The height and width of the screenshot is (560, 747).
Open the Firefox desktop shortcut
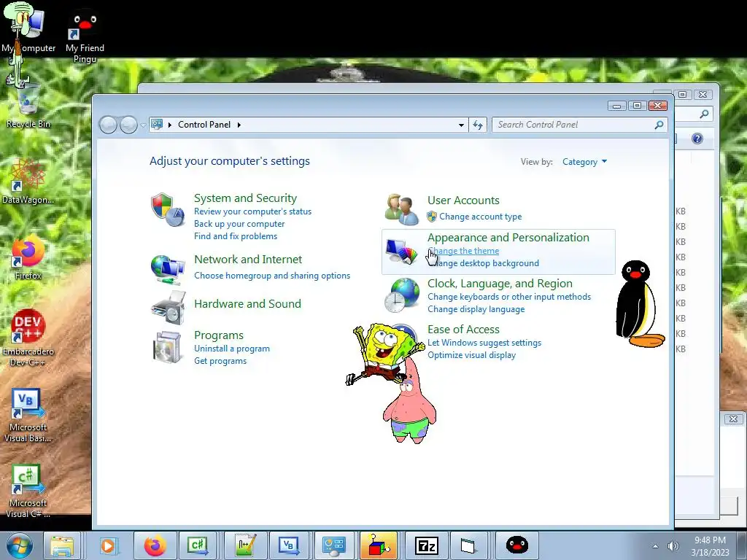pyautogui.click(x=28, y=257)
